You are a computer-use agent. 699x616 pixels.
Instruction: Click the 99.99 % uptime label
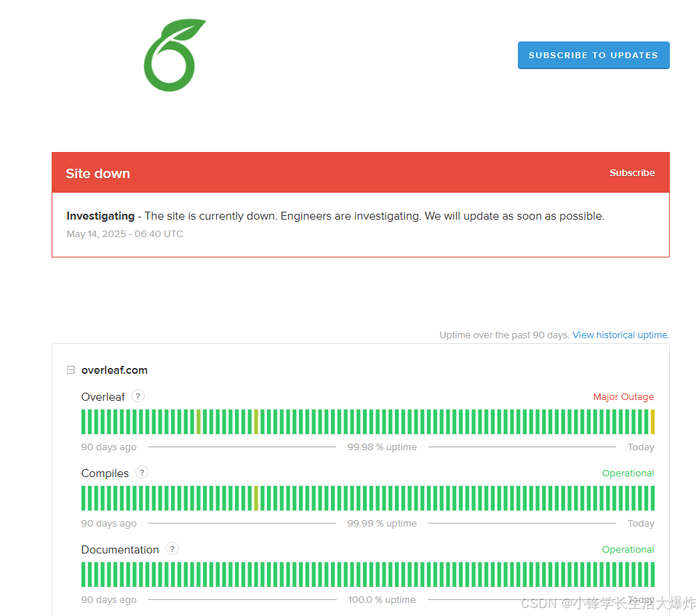[x=382, y=524]
